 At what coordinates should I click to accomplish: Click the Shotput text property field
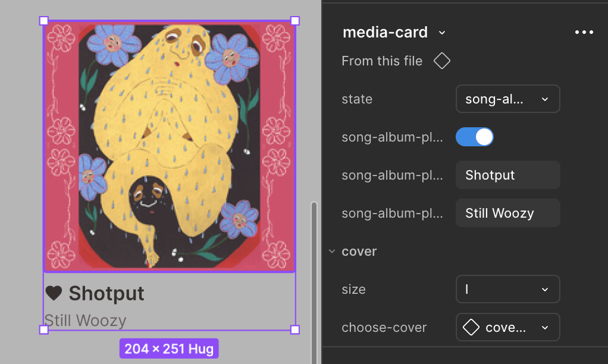point(507,175)
